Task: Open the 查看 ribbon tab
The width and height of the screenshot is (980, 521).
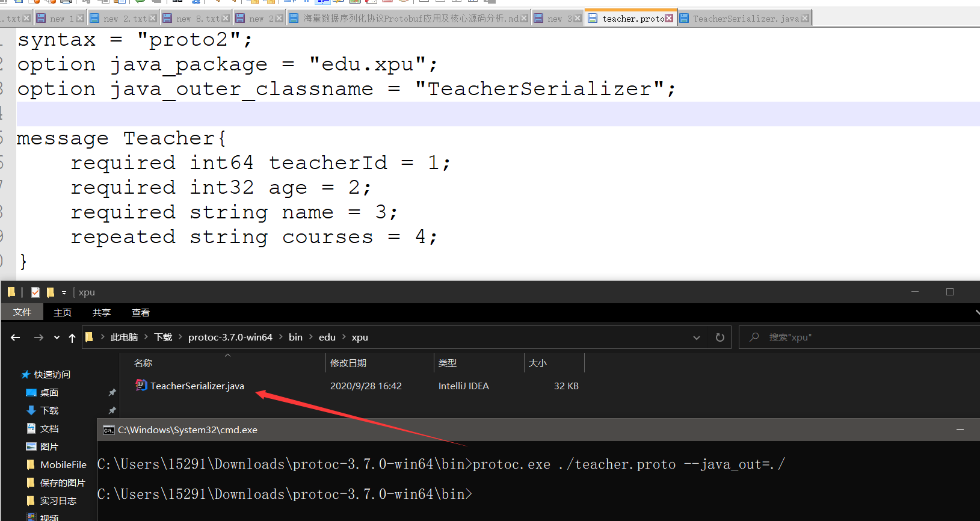Action: click(140, 312)
